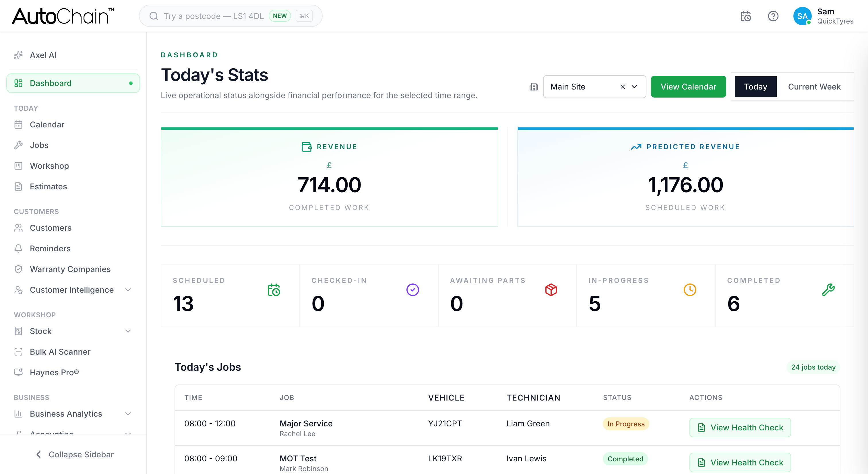Screen dimensions: 868x474
Task: Open Workshop from the sidebar
Action: pyautogui.click(x=73, y=166)
